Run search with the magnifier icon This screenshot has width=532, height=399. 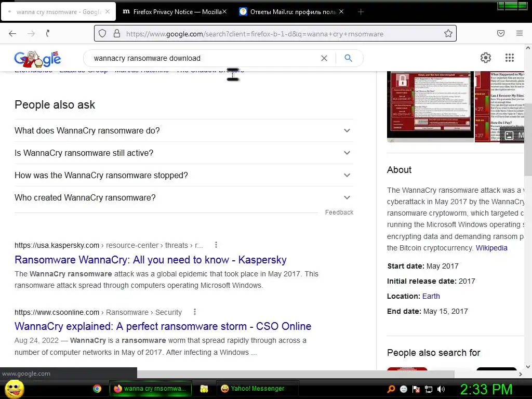click(x=348, y=58)
